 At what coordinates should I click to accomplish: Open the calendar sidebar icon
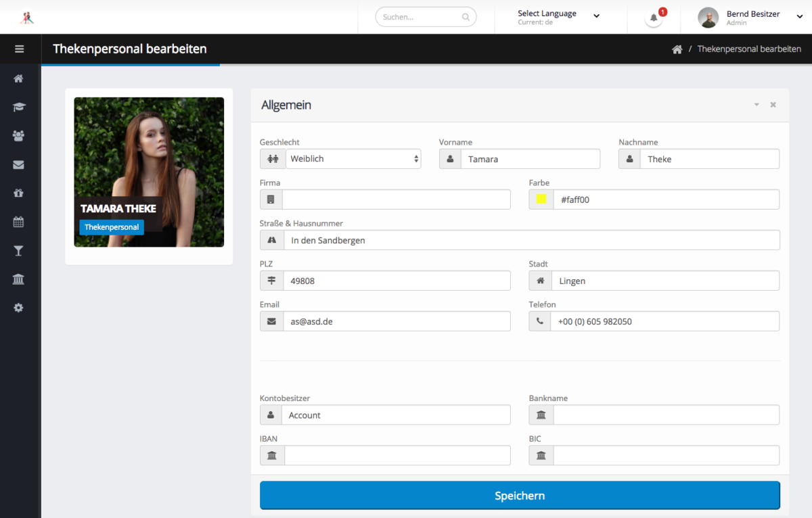pos(18,222)
